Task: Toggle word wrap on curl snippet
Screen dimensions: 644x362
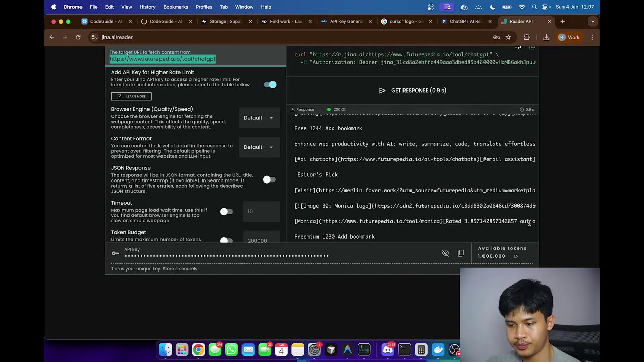Action: click(x=518, y=47)
